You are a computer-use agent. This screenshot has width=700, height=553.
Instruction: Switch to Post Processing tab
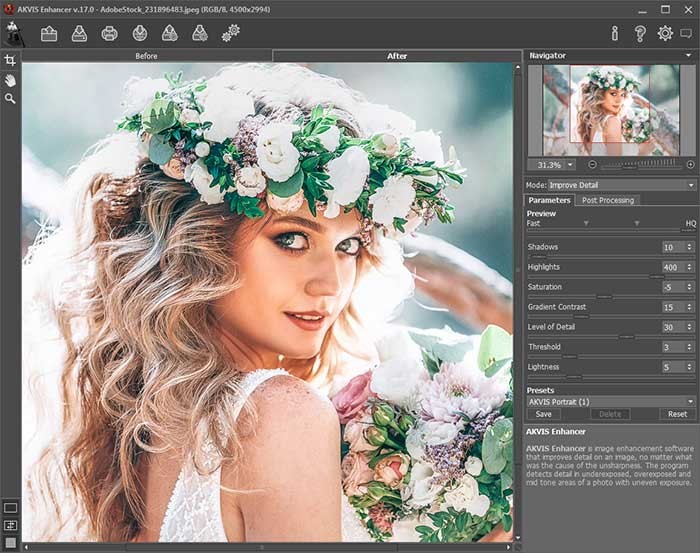pos(608,200)
